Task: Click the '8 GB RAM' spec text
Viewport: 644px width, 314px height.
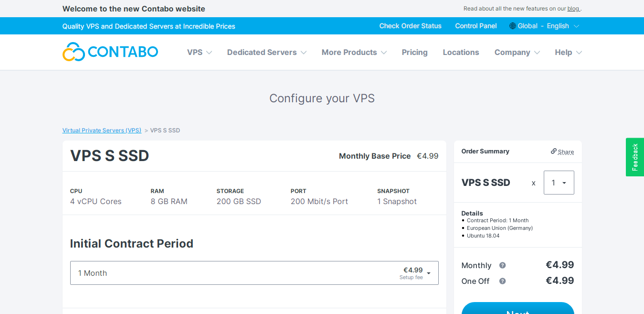Action: pos(169,202)
